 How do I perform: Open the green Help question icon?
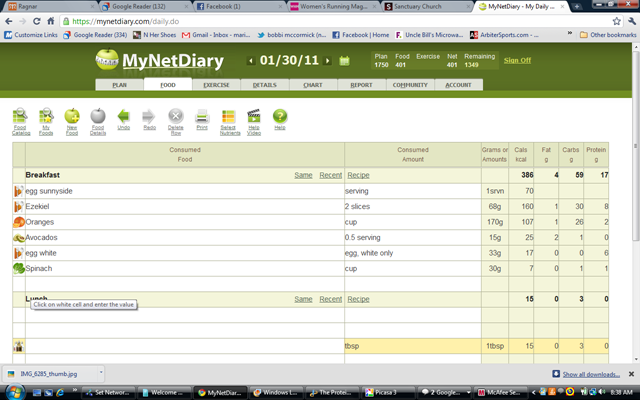[x=280, y=119]
